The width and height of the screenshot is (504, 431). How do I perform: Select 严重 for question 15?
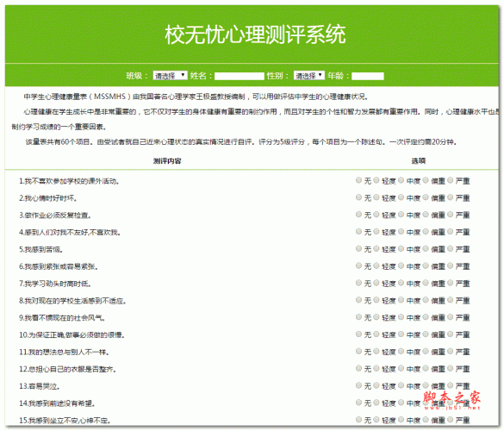click(451, 420)
